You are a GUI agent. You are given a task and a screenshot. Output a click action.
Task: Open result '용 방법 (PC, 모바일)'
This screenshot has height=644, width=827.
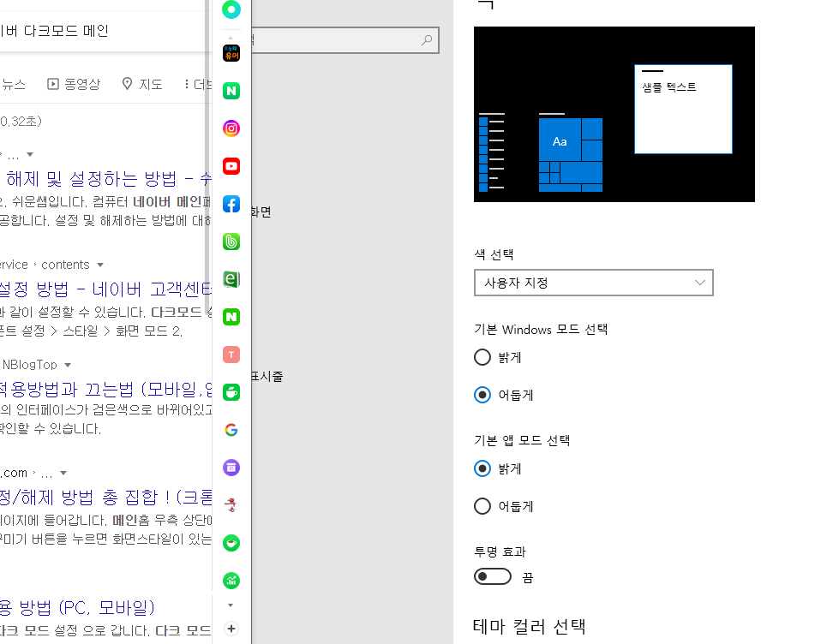(x=77, y=607)
